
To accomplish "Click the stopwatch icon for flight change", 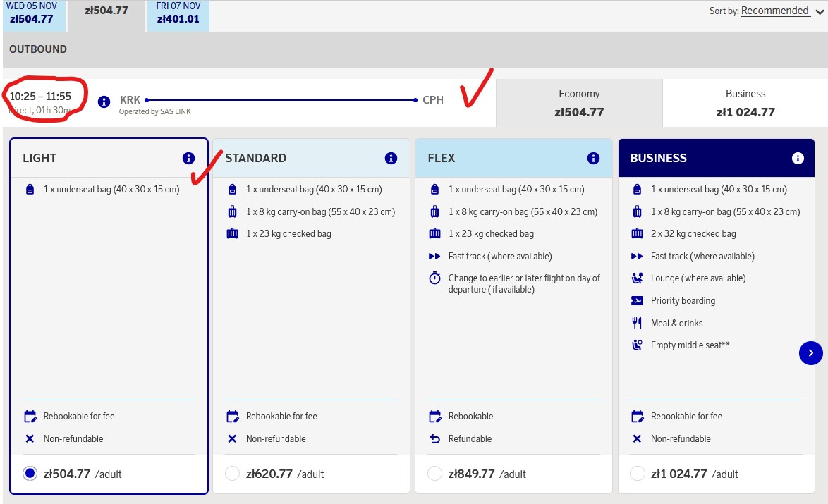I will point(434,278).
